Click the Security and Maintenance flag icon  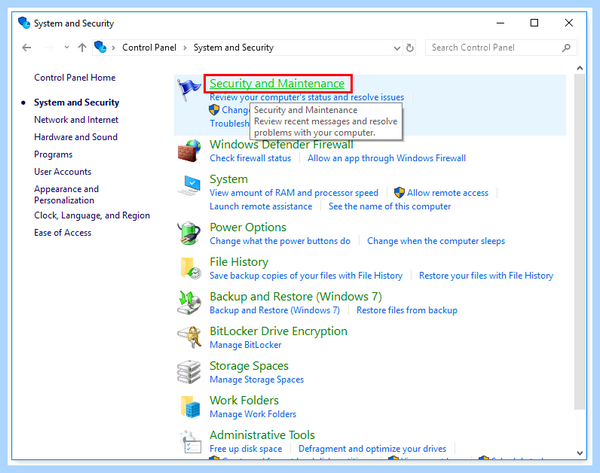coord(189,88)
